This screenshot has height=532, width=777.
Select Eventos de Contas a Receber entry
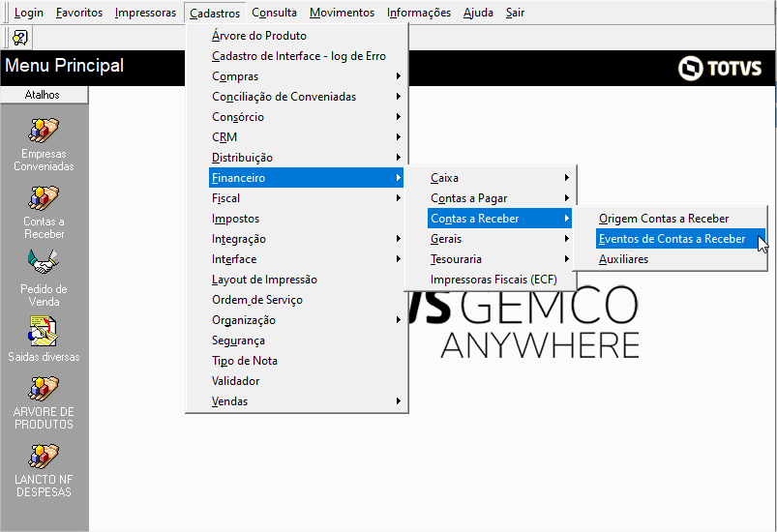click(x=680, y=239)
